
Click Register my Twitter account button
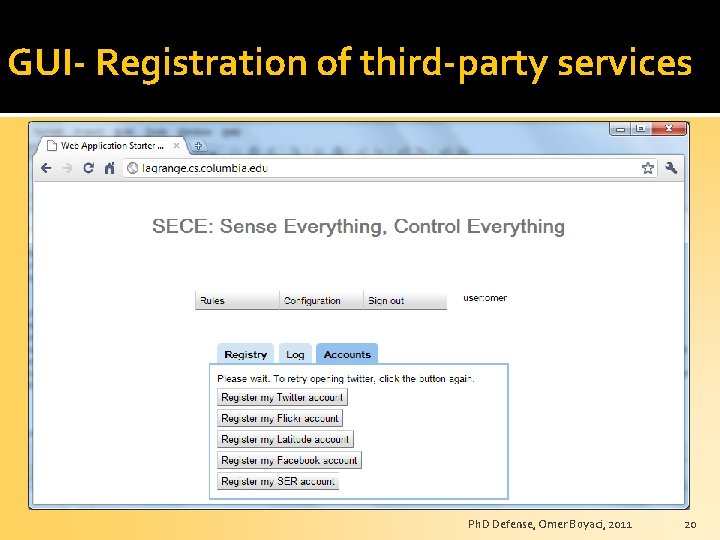click(x=282, y=397)
